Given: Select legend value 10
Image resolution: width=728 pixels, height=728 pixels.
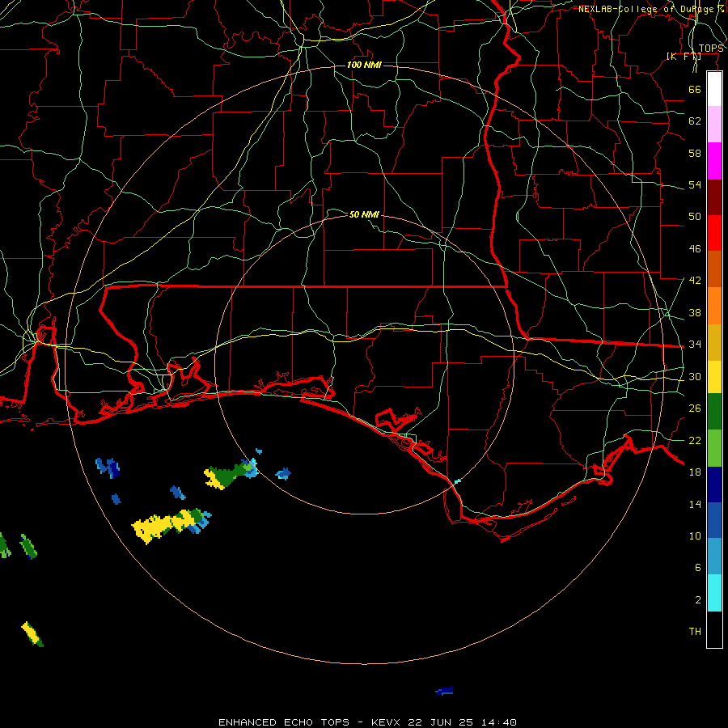Looking at the screenshot, I should 695,535.
